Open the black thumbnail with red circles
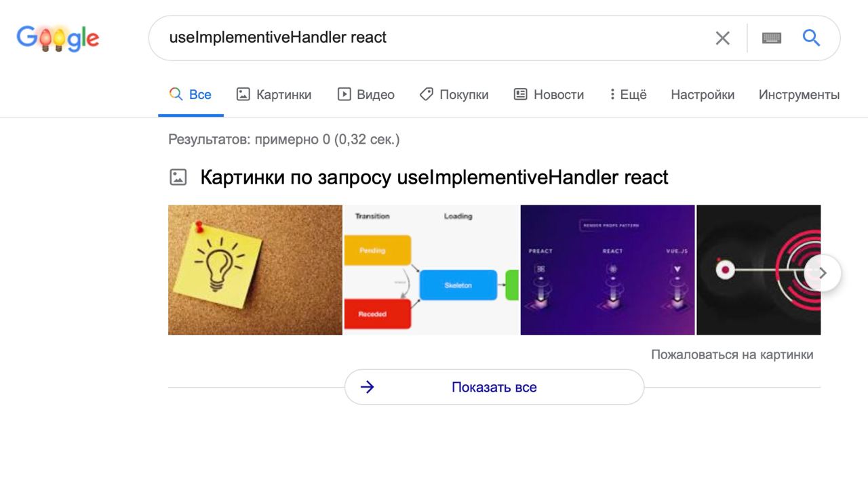The image size is (868, 494). (759, 270)
